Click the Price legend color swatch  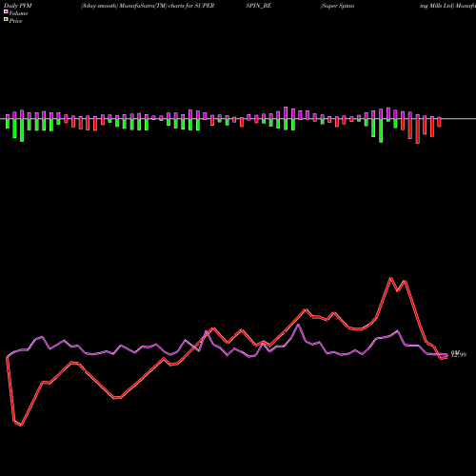(6, 20)
